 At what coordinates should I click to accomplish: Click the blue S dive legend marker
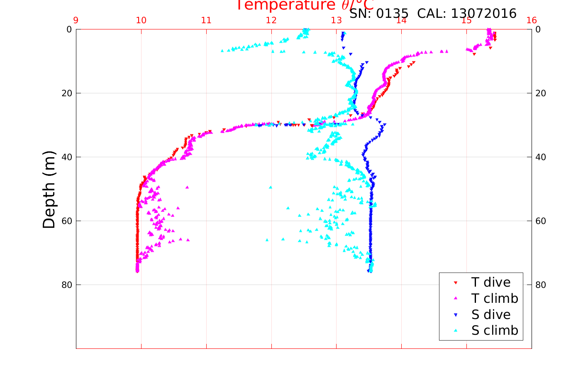pos(455,315)
